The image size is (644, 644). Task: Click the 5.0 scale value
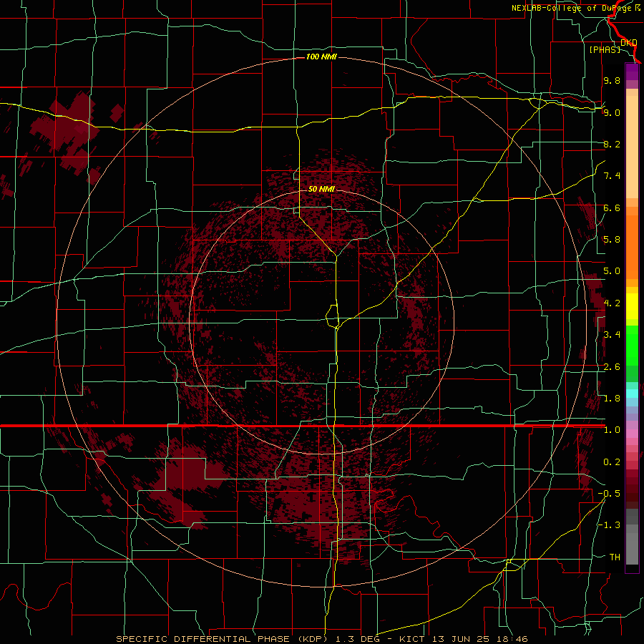[x=612, y=271]
